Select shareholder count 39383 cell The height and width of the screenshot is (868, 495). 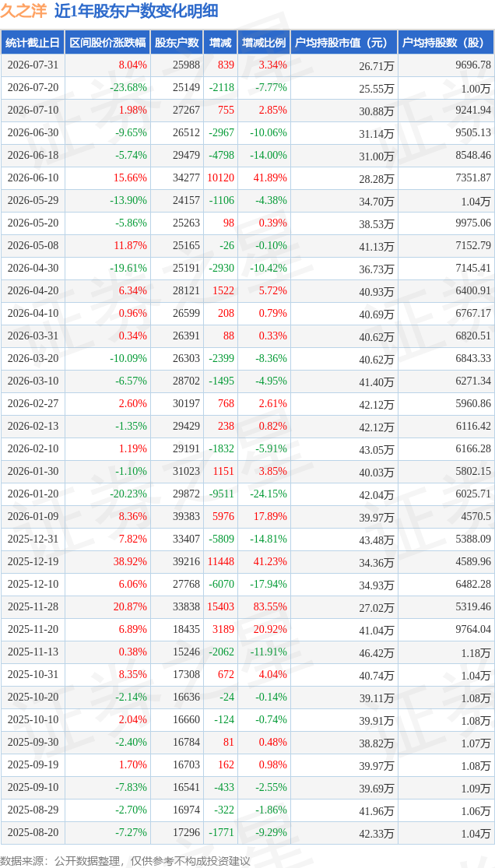[x=185, y=517]
